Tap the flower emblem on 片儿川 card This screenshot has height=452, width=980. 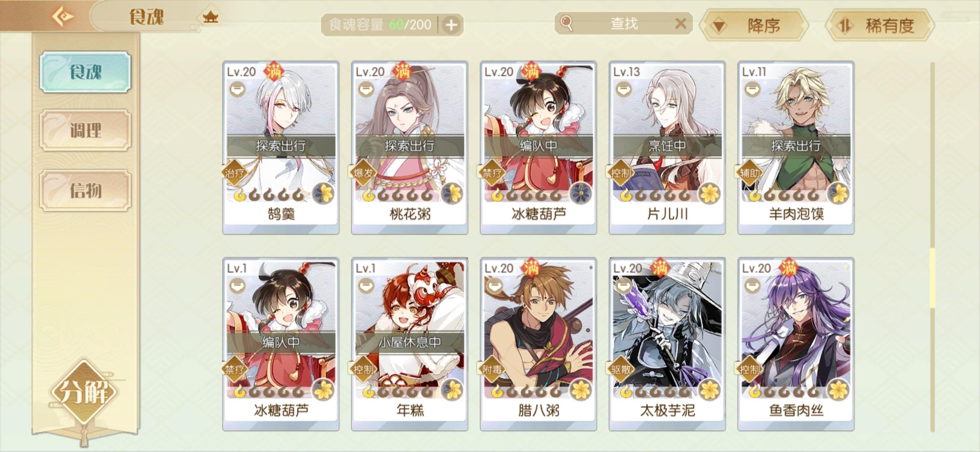[709, 194]
